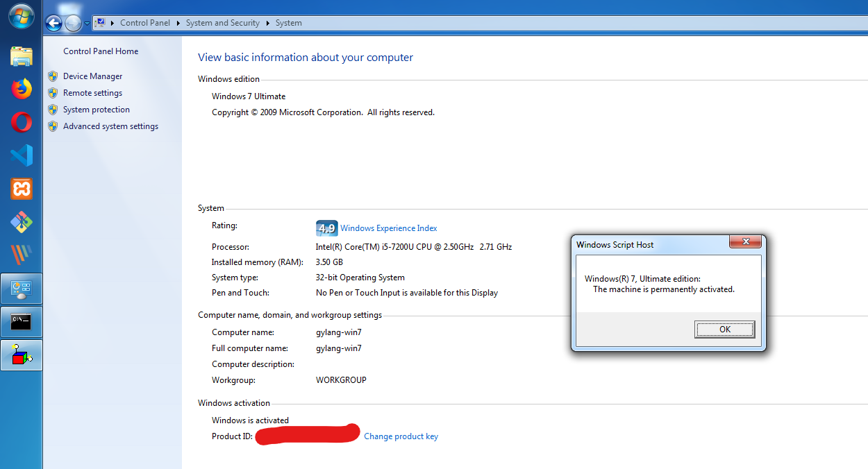Image resolution: width=868 pixels, height=469 pixels.
Task: Click the 4.9 Windows Experience rating badge
Action: coord(326,228)
